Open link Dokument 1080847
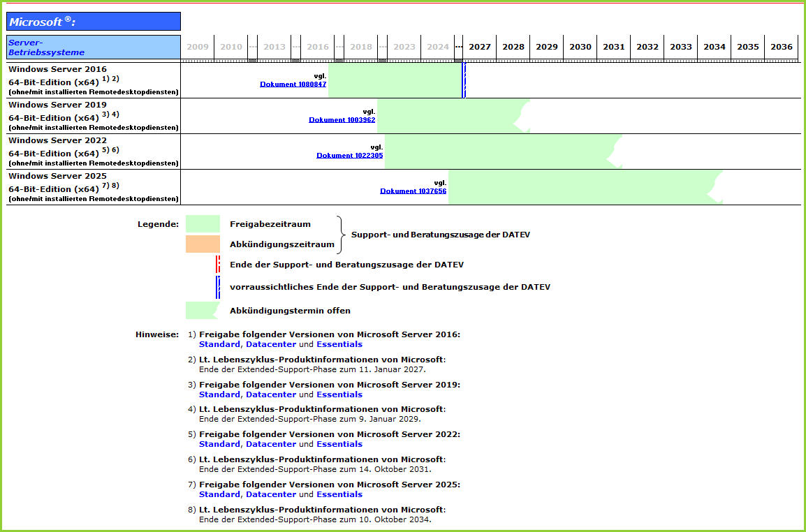The width and height of the screenshot is (806, 532). point(293,84)
